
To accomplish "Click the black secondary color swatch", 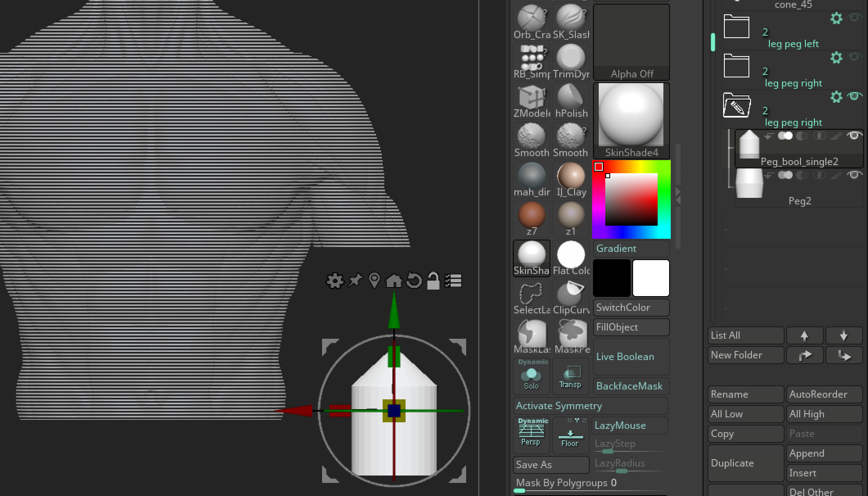I will pos(611,278).
